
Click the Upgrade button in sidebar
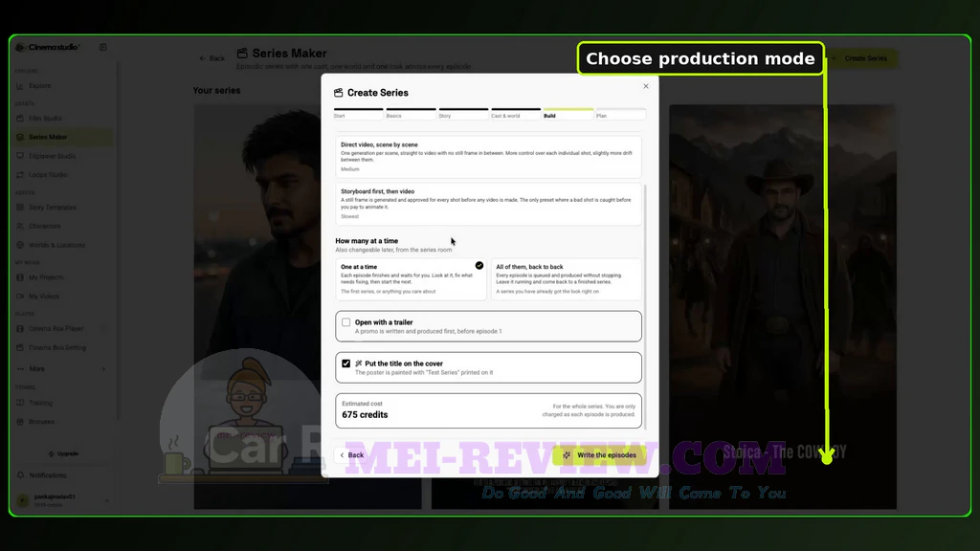tap(63, 453)
